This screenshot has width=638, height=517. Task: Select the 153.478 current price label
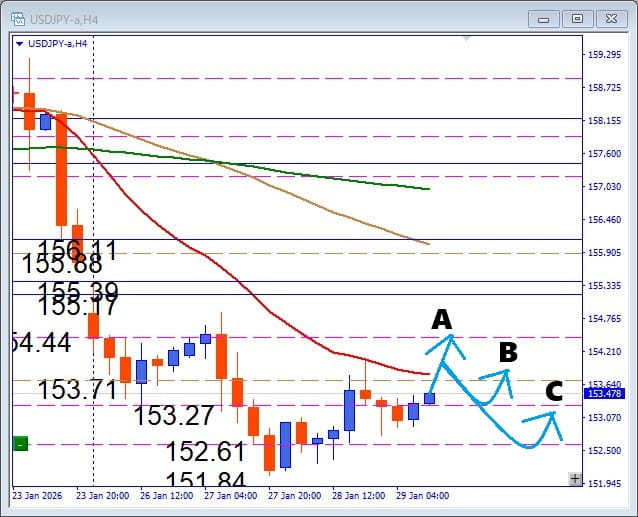click(604, 393)
